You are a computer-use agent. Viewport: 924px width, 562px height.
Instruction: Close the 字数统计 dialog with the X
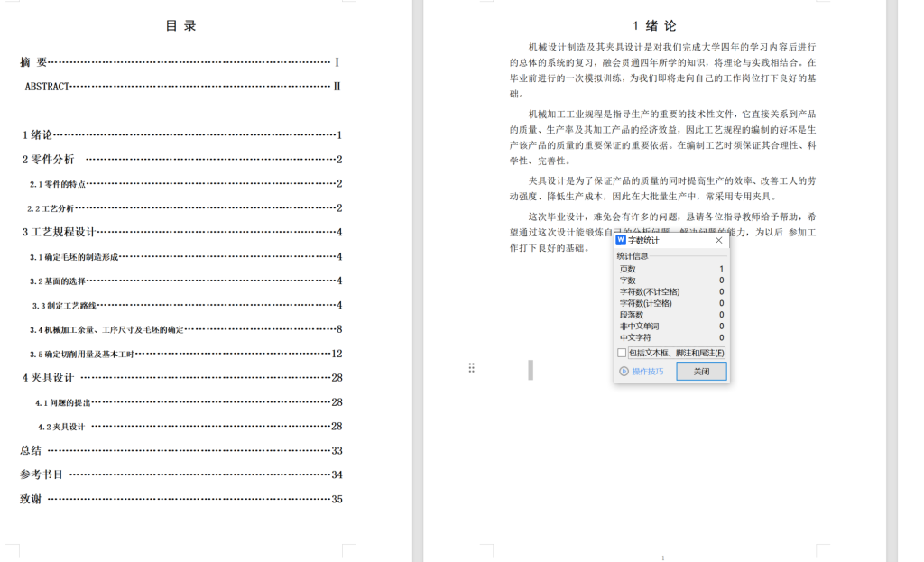click(718, 240)
